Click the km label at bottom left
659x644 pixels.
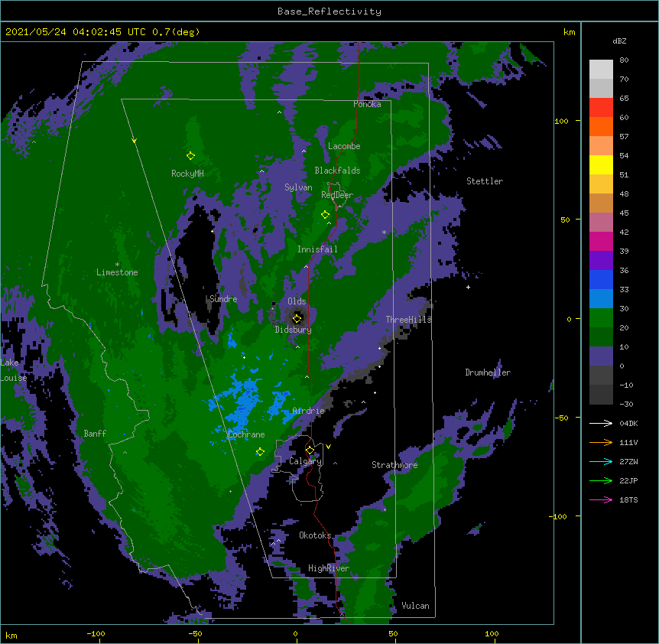pos(11,635)
